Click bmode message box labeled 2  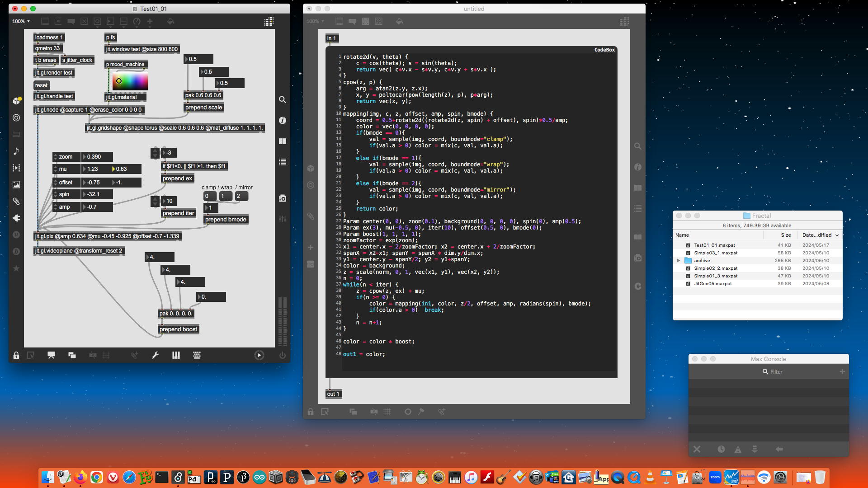(x=241, y=196)
